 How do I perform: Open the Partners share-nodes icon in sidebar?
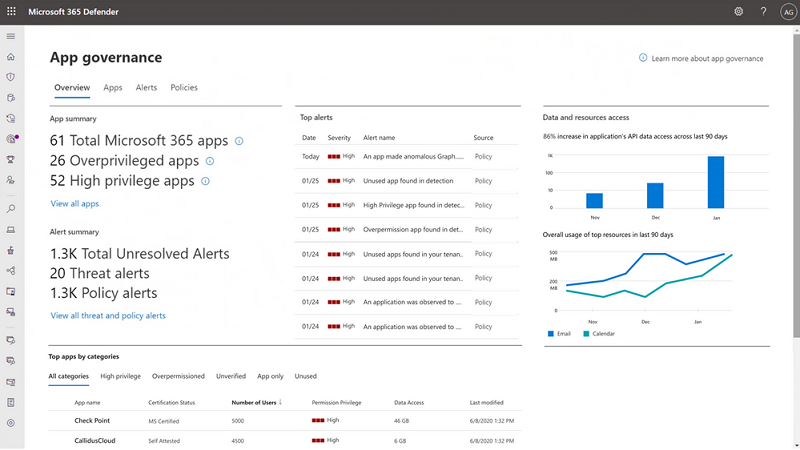coord(11,271)
